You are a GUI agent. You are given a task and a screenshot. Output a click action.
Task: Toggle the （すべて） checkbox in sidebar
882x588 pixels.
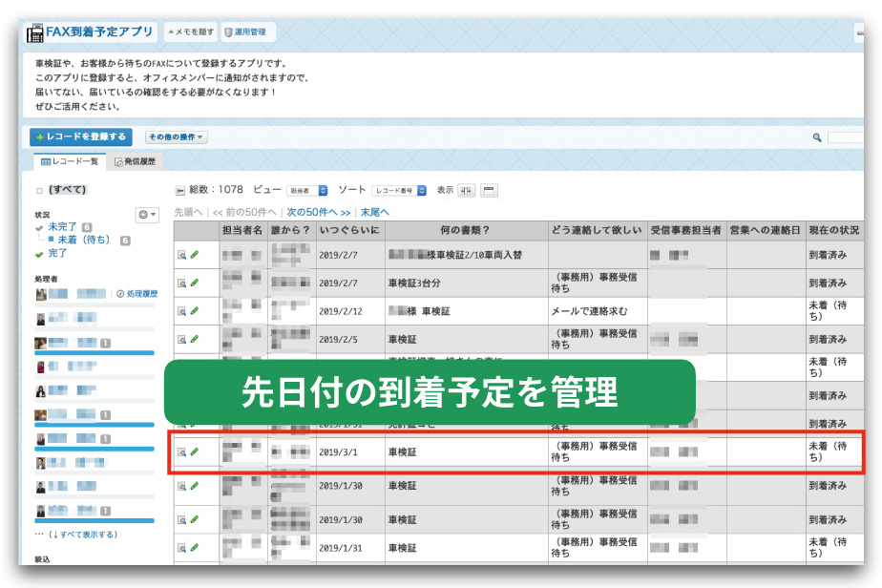tap(39, 191)
